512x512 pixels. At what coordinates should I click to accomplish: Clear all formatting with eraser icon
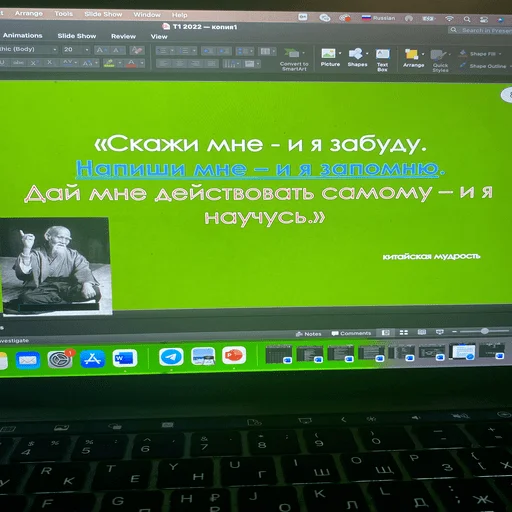pos(137,50)
